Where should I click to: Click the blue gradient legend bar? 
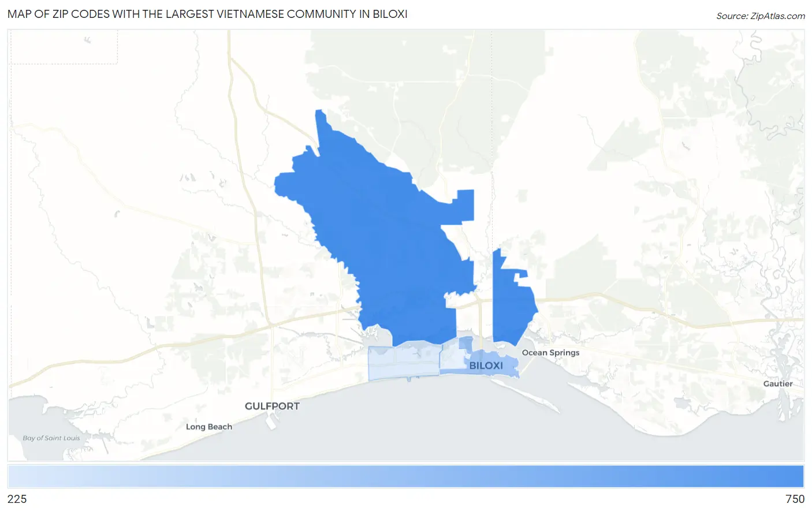pyautogui.click(x=405, y=477)
